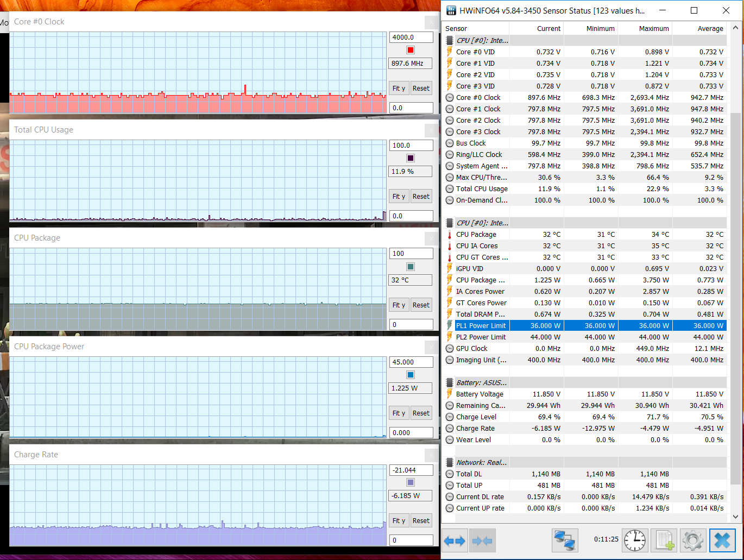Click the 0.000 minimum field of CPU Package Power
The image size is (744, 560).
pos(411,433)
